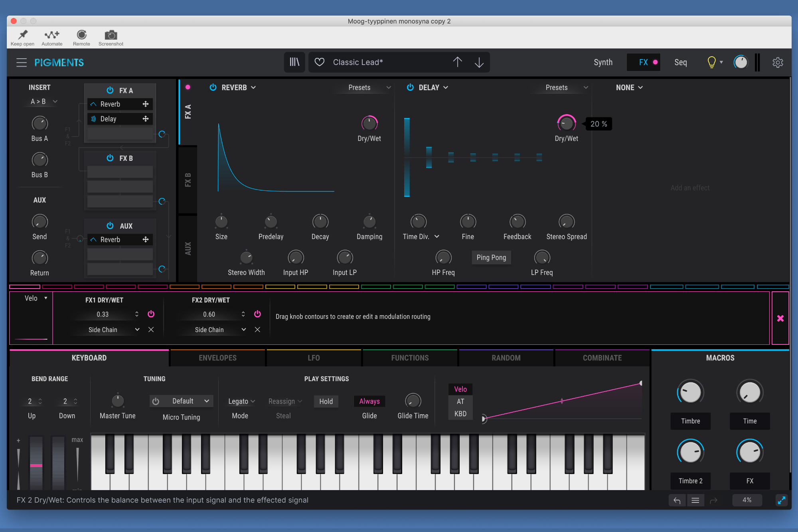Toggle FX1 Dry/Wet modulation power
Image resolution: width=798 pixels, height=532 pixels.
pyautogui.click(x=151, y=314)
